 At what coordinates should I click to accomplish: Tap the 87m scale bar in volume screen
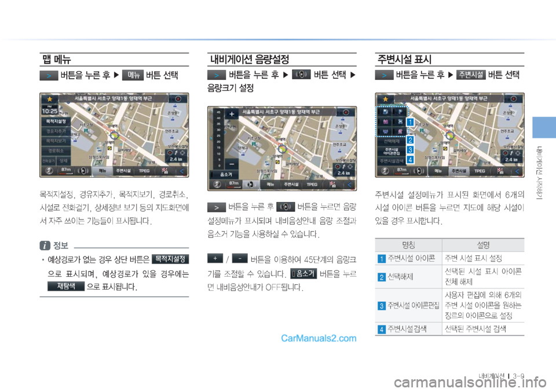233,184
